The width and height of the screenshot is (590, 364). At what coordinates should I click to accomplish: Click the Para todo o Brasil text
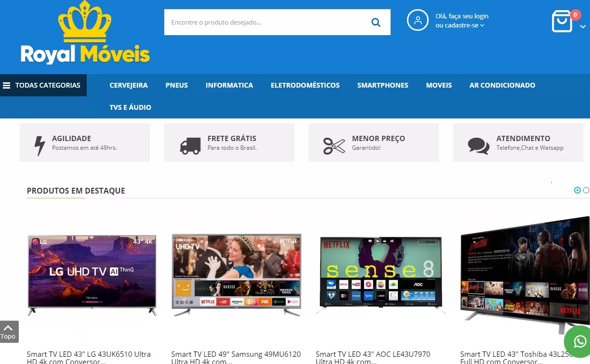click(x=232, y=148)
